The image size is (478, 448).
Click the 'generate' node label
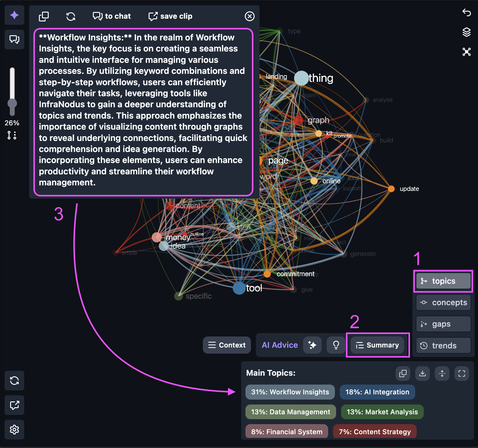[x=363, y=254]
